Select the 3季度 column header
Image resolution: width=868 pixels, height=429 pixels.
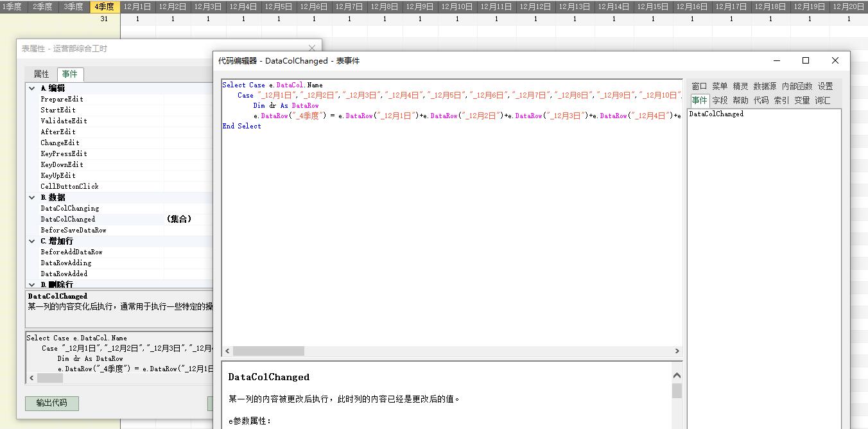pos(73,6)
